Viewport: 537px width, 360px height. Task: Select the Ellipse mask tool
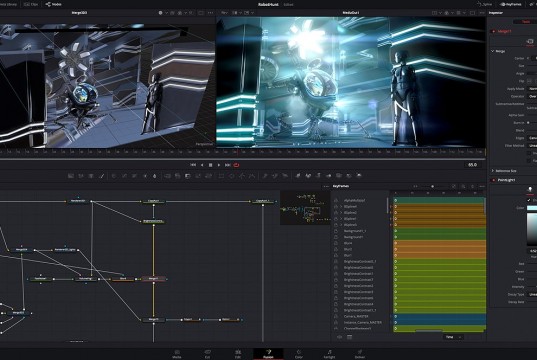(232, 176)
